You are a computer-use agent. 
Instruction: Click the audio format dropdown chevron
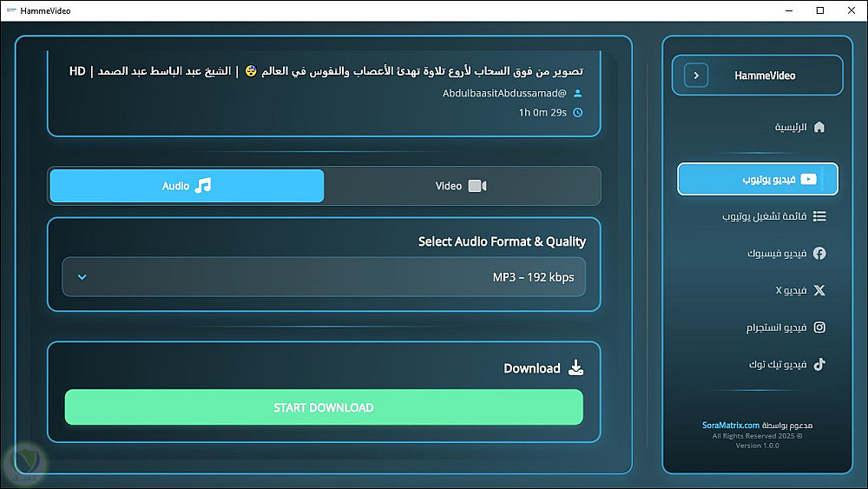coord(82,277)
